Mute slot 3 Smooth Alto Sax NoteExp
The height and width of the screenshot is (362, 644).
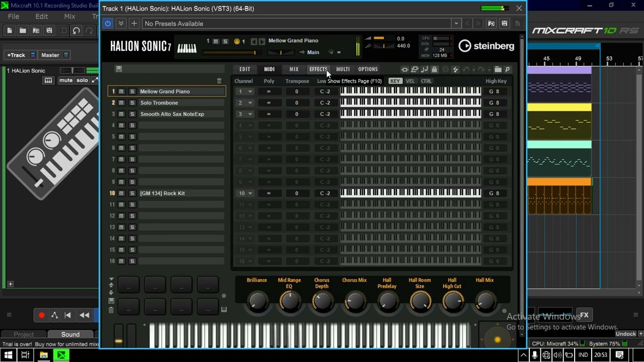[x=121, y=114]
